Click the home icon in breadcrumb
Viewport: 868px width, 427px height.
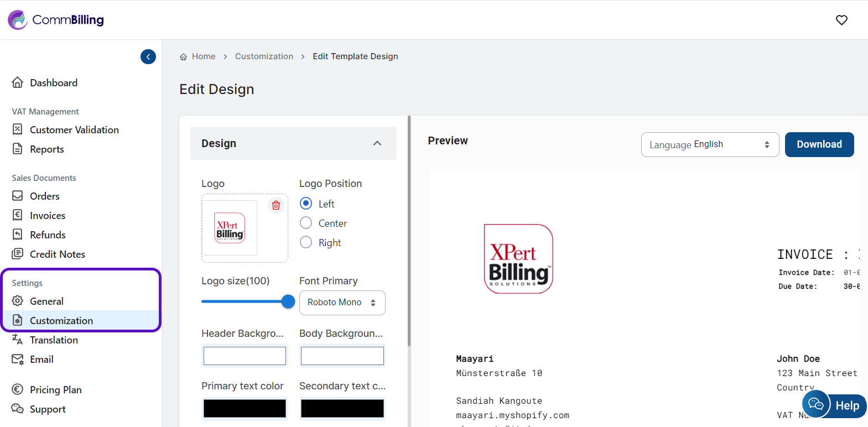click(x=184, y=57)
